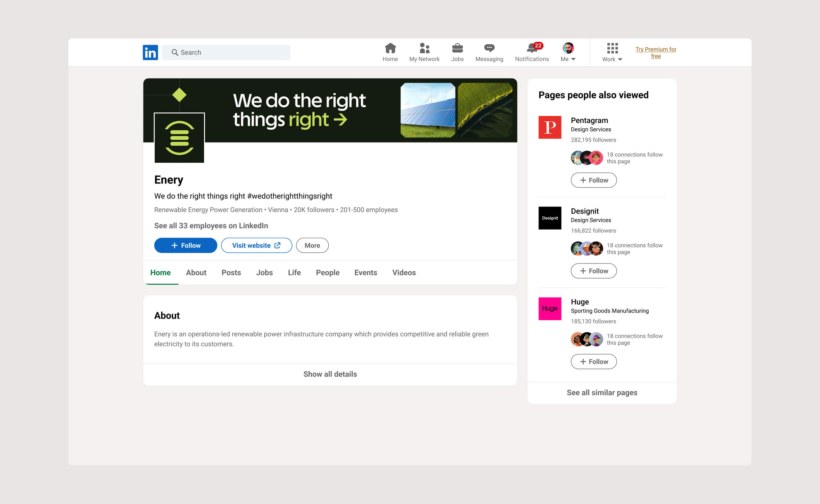Click the green field banner image
Image resolution: width=820 pixels, height=504 pixels.
tap(485, 110)
